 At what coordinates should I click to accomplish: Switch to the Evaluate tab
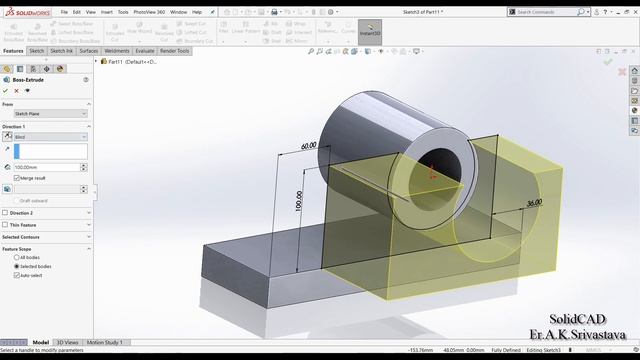point(145,51)
